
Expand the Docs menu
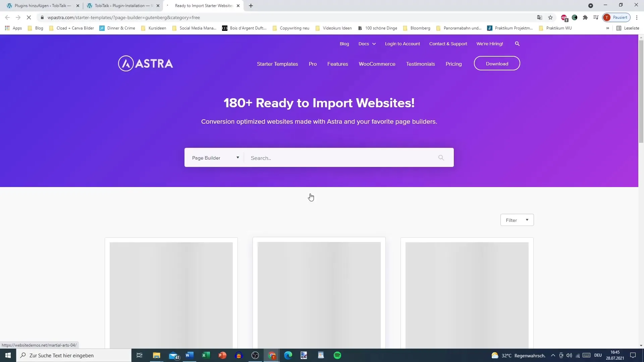click(367, 44)
